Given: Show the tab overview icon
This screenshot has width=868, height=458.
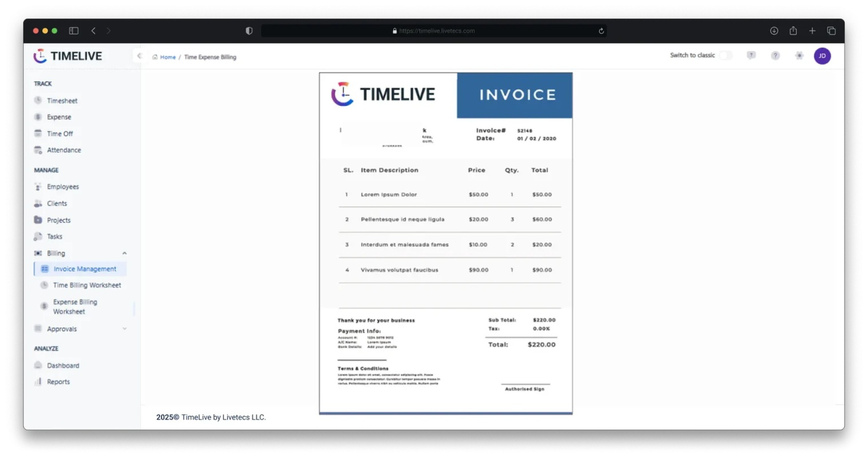Looking at the screenshot, I should coord(831,31).
